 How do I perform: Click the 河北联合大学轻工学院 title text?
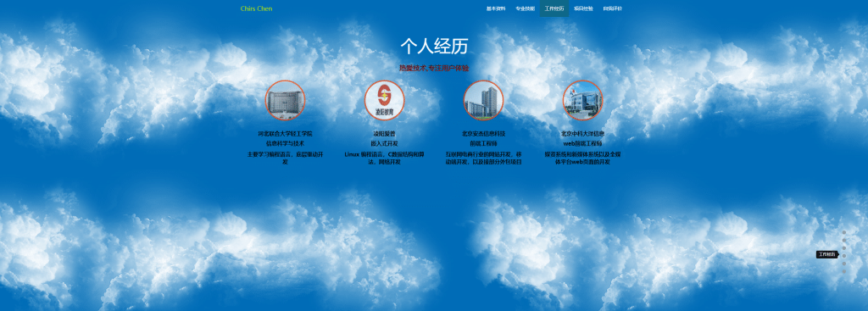coord(285,134)
